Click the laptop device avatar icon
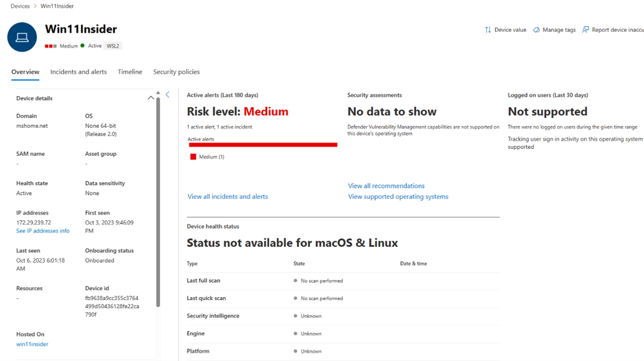Viewport: 644px width, 361px height. click(22, 37)
